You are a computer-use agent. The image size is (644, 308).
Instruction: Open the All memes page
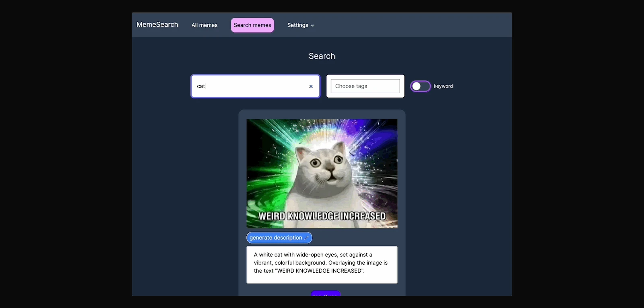coord(204,25)
